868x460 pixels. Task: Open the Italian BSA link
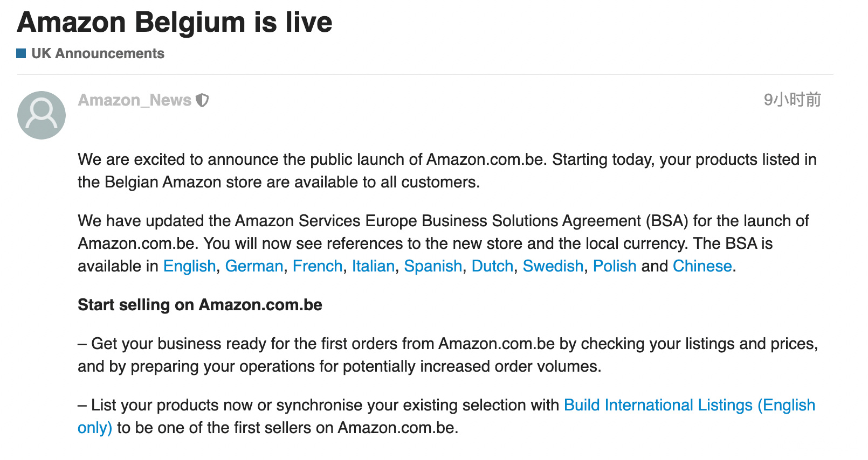[x=373, y=266]
